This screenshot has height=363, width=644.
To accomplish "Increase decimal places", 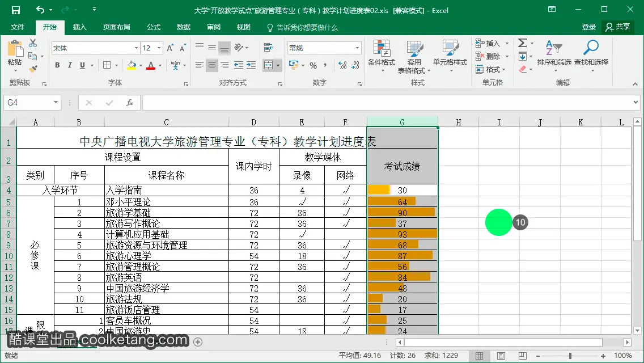I will tap(342, 65).
